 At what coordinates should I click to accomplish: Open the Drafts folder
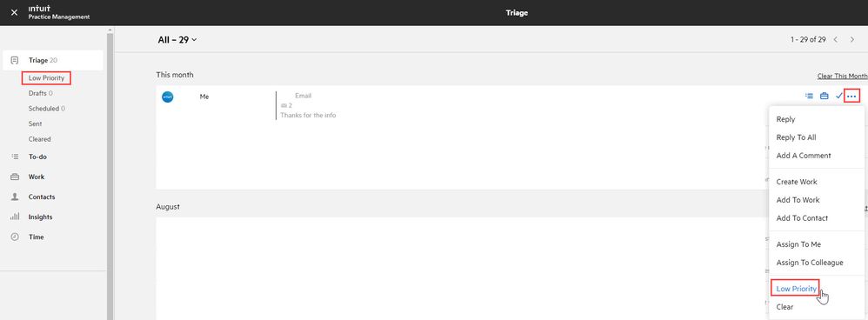40,94
